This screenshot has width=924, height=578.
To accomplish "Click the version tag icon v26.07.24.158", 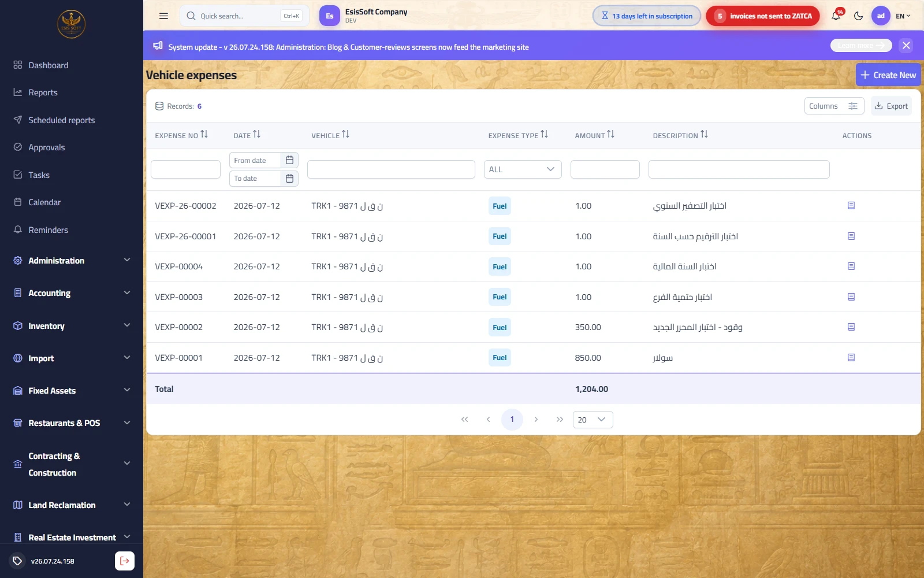I will point(17,561).
